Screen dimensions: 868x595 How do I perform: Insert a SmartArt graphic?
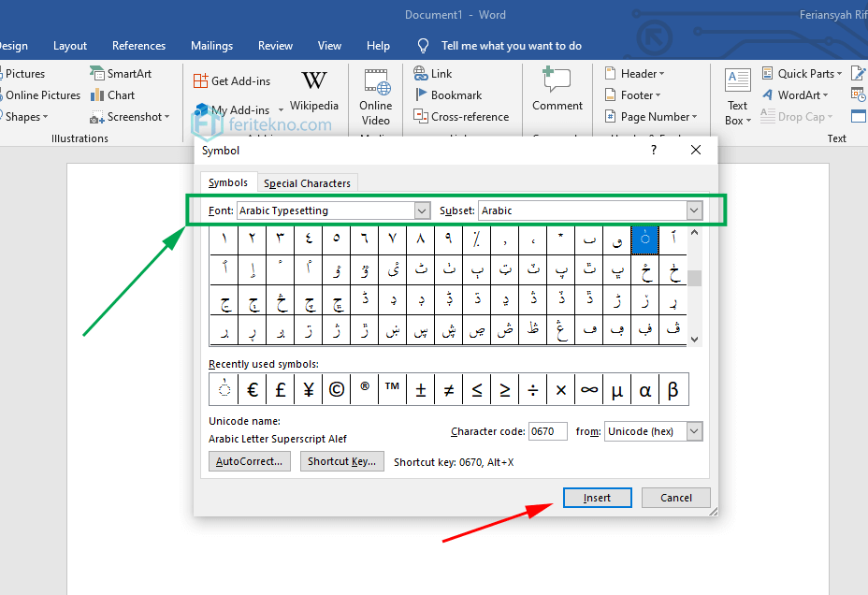(x=121, y=74)
